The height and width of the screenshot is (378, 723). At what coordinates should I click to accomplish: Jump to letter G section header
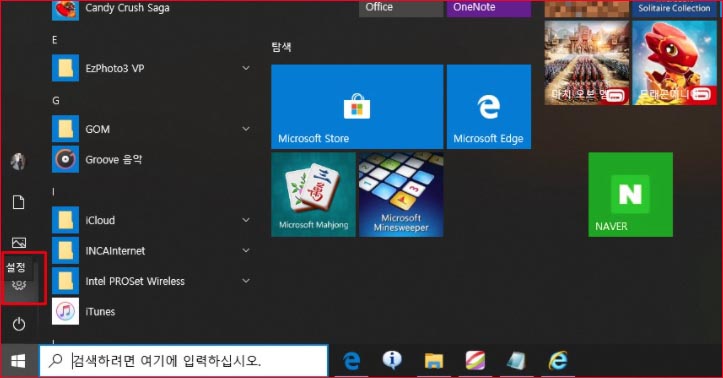click(x=56, y=100)
